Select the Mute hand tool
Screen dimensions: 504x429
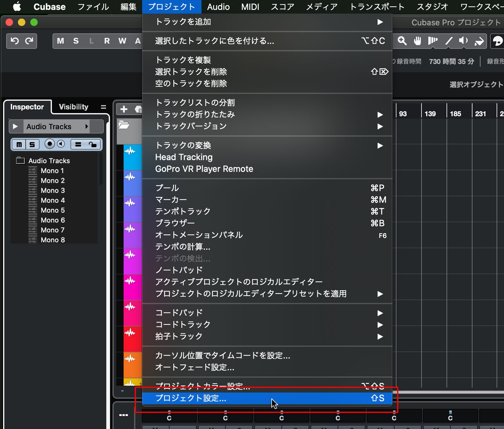[x=417, y=41]
